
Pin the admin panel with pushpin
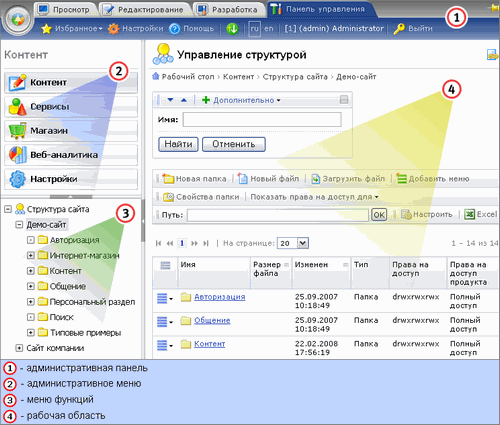pyautogui.click(x=494, y=8)
